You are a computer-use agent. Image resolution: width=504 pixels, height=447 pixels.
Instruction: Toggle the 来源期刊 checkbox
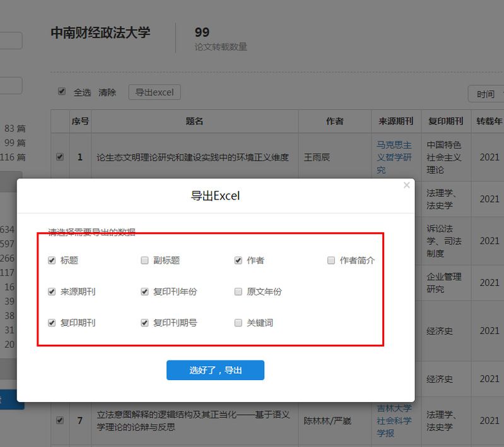(x=52, y=292)
